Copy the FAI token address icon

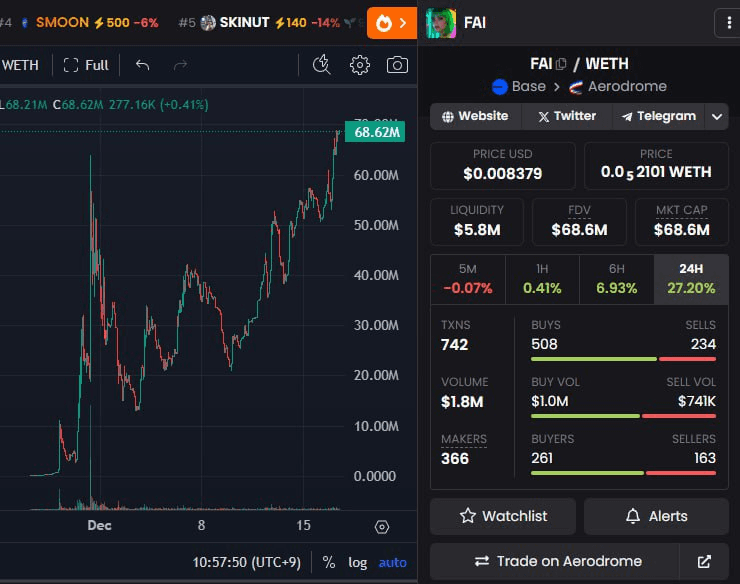561,64
